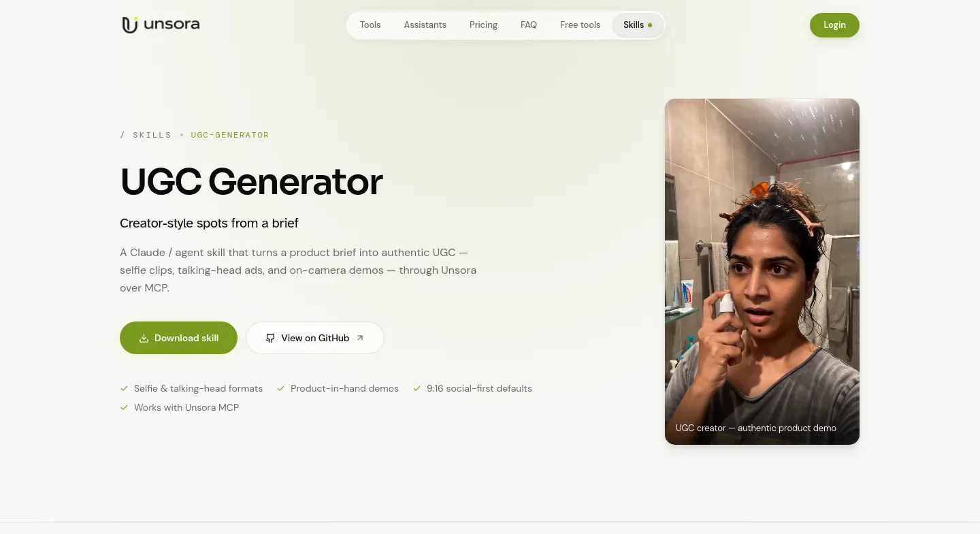Open the UGC creator product demo thumbnail
This screenshot has width=980, height=534.
pyautogui.click(x=762, y=272)
